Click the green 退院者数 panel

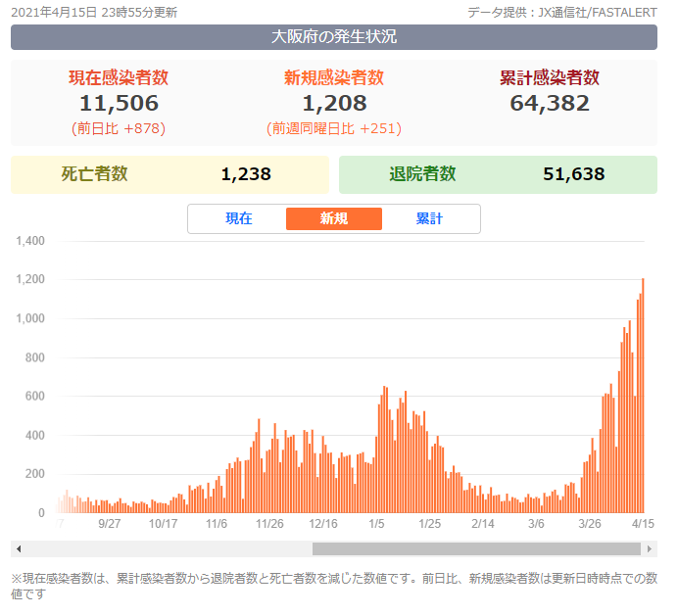(498, 174)
